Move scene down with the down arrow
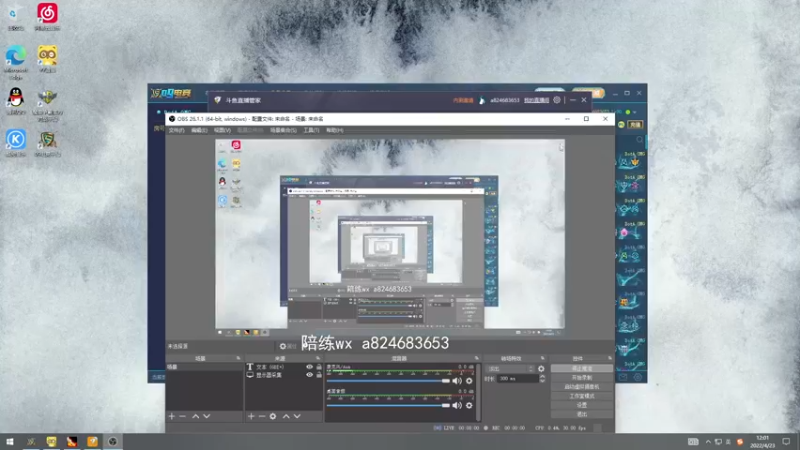Image resolution: width=800 pixels, height=450 pixels. point(207,416)
